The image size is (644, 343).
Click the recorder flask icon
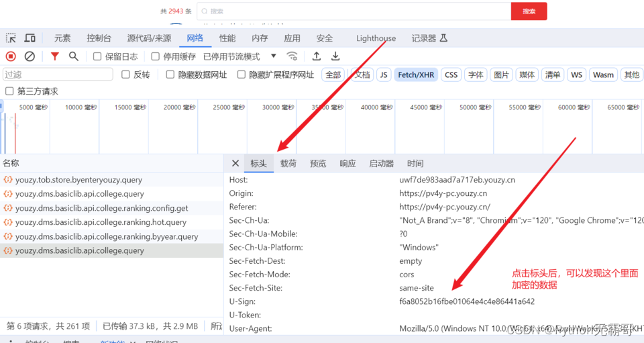(x=443, y=38)
